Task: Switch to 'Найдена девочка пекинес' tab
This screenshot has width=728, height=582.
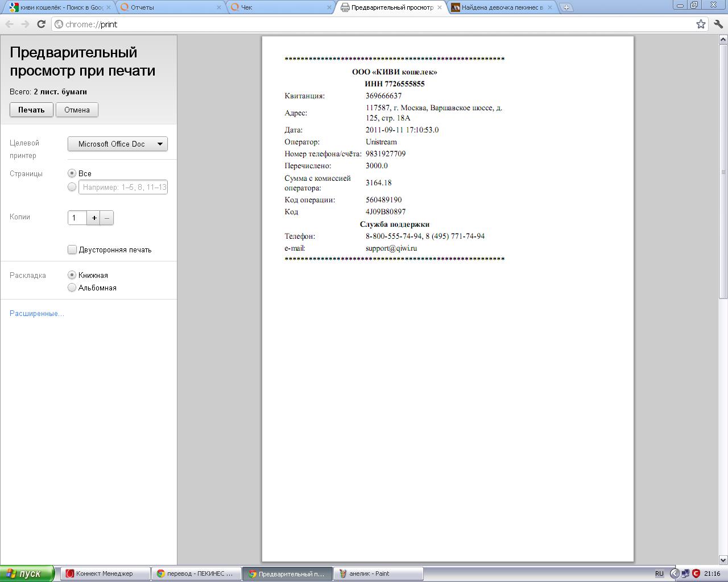Action: pyautogui.click(x=500, y=7)
